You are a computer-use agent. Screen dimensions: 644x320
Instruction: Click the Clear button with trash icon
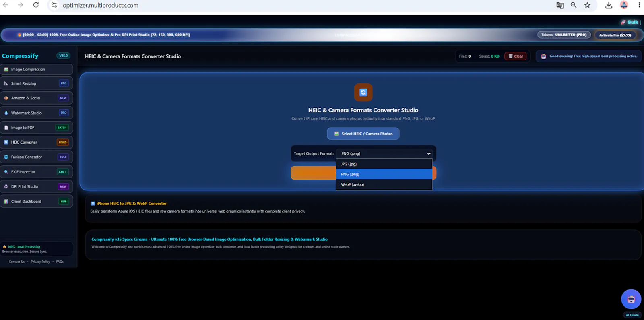pyautogui.click(x=516, y=56)
